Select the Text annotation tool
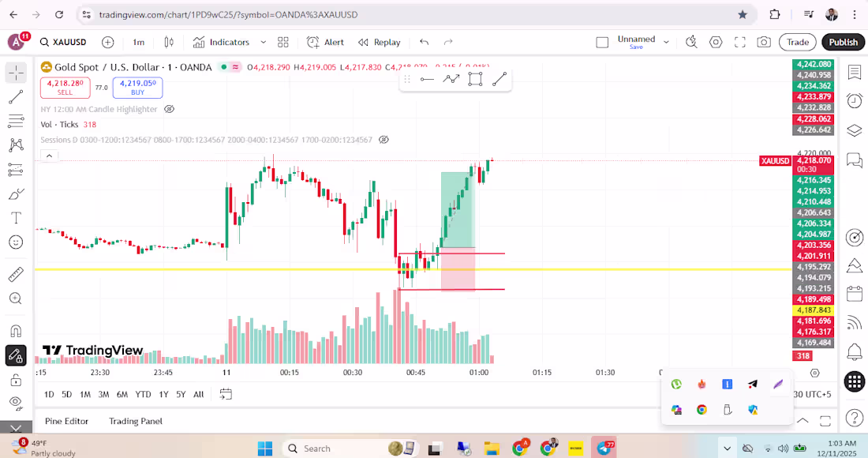 (x=16, y=217)
